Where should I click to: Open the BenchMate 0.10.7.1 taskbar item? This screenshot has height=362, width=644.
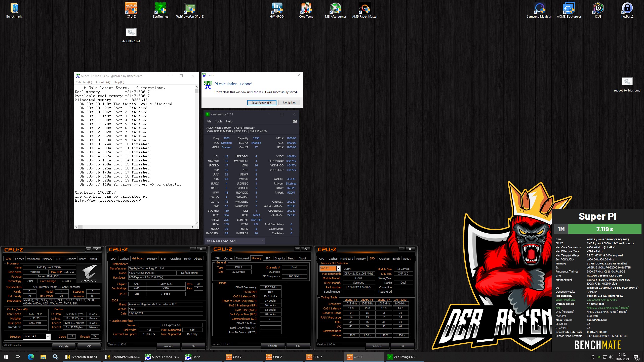[x=82, y=357]
